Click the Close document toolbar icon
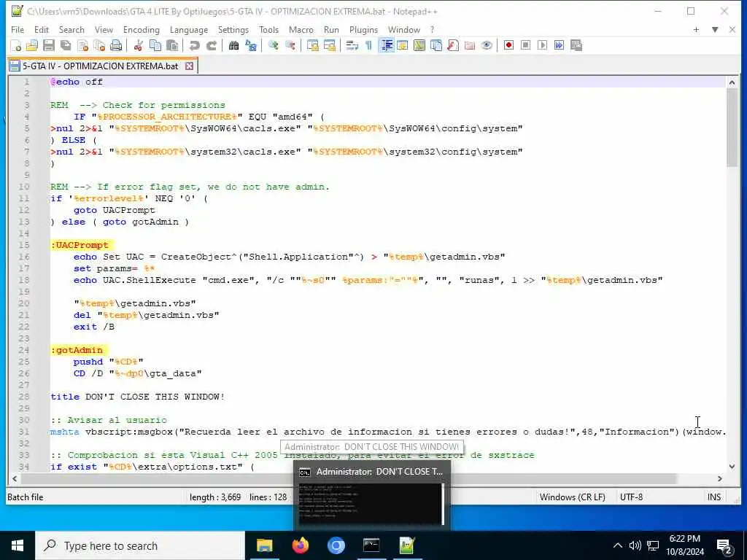Viewport: 747px width, 560px height. [x=83, y=45]
